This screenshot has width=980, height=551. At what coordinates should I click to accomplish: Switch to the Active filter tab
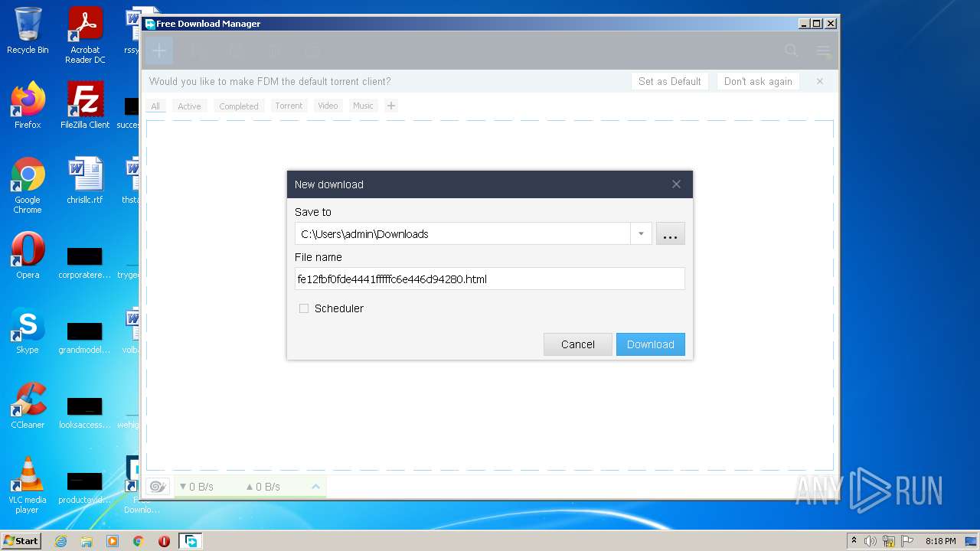coord(189,106)
